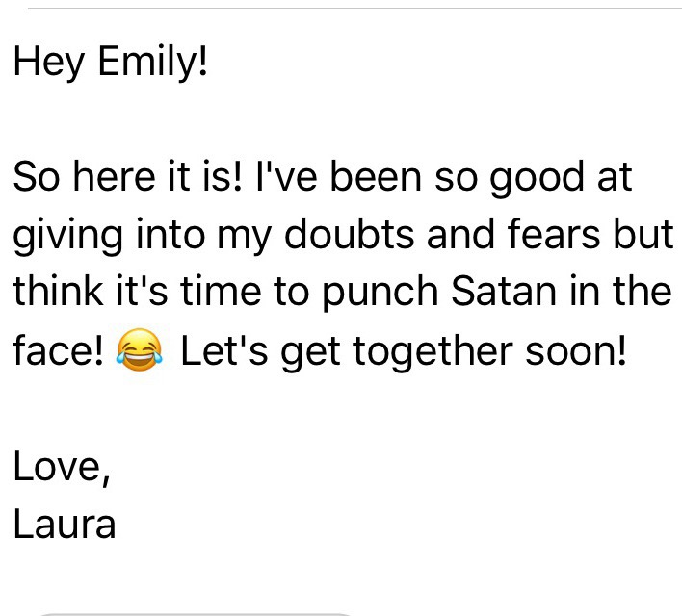Click the phrase 'So here it is!'
The height and width of the screenshot is (616, 682).
tap(127, 176)
